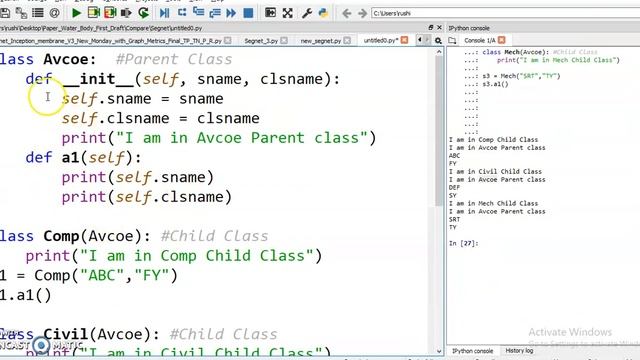Click the 'def __init__' line in editor
Image resolution: width=640 pixels, height=360 pixels.
pyautogui.click(x=182, y=79)
